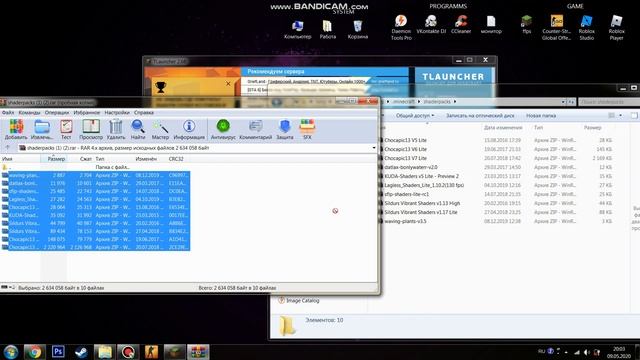This screenshot has height=360, width=640.
Task: Open Steam from the taskbar
Action: click(81, 352)
